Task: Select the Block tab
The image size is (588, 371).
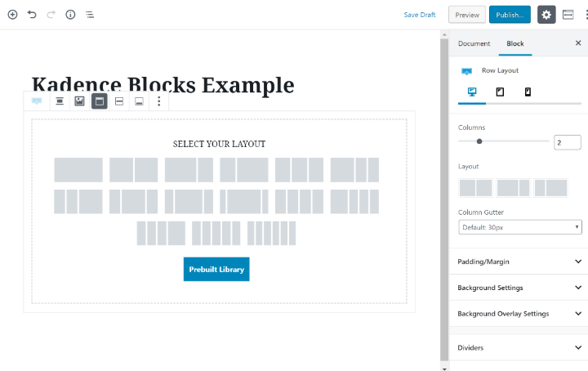Action: [515, 43]
